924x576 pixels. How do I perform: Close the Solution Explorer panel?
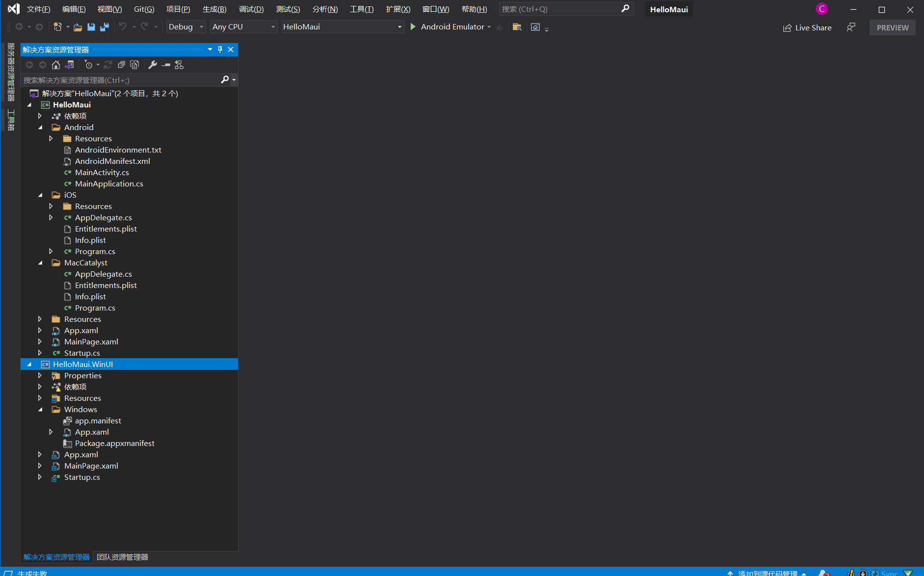point(231,50)
